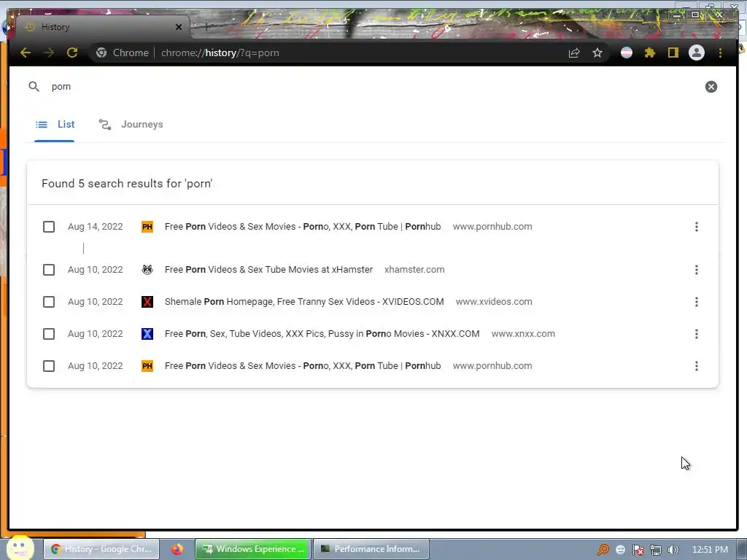Open the actions menu for the www.xvideos.com entry
Screen dimensions: 747x560
click(696, 302)
